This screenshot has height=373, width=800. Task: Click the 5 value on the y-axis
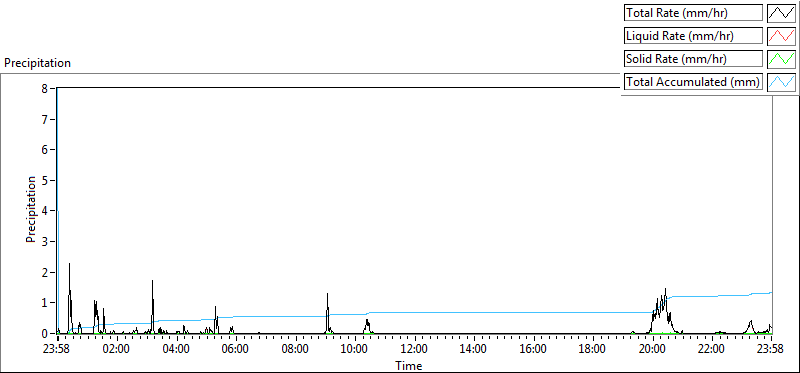(44, 180)
